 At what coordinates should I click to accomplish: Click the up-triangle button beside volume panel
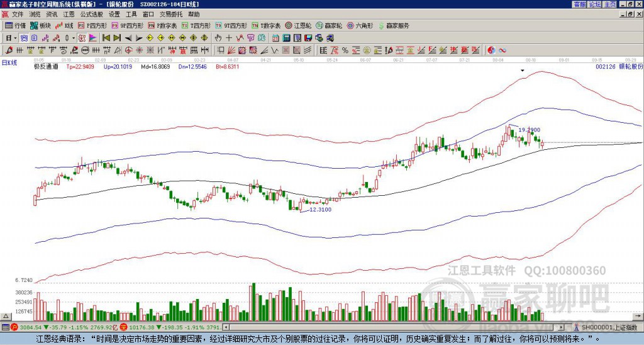tap(6, 317)
